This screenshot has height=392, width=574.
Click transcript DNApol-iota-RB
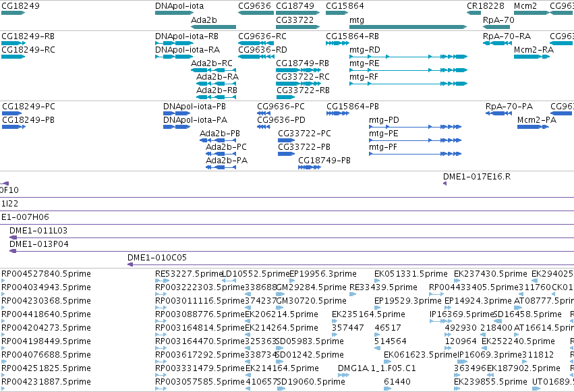pos(187,36)
